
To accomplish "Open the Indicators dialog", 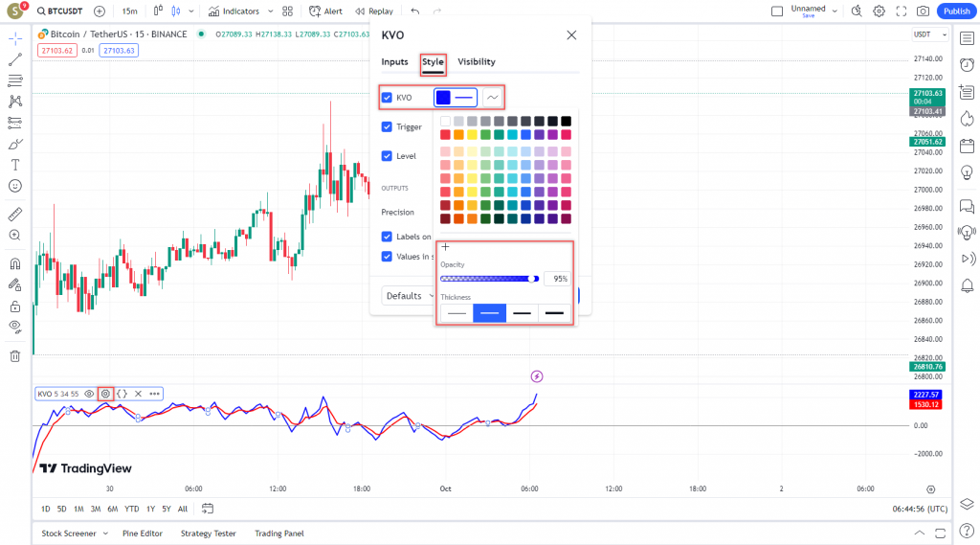I will pos(234,11).
